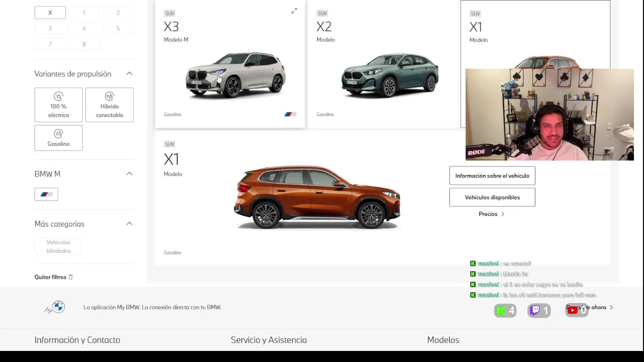Image resolution: width=644 pixels, height=362 pixels.
Task: Click the X3 model title text
Action: tap(171, 27)
